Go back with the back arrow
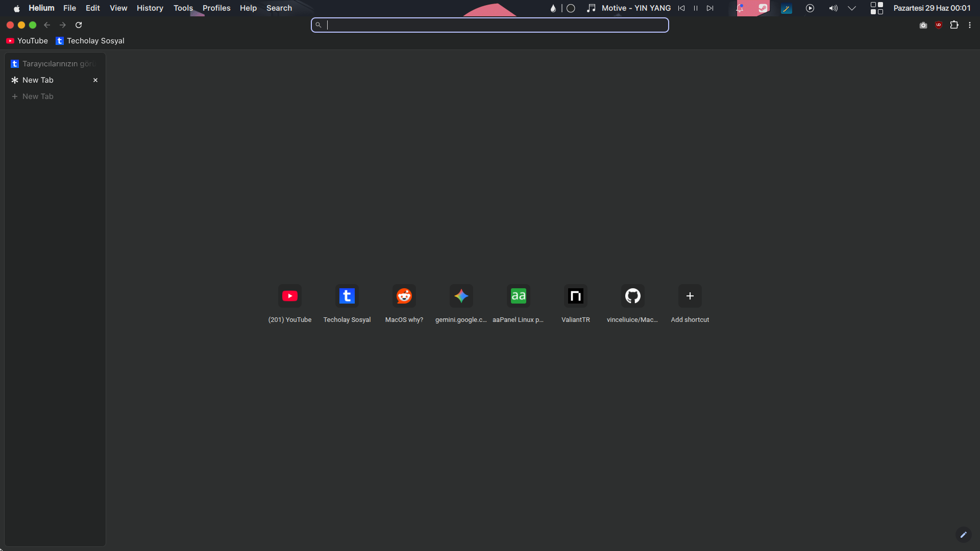 click(x=47, y=25)
